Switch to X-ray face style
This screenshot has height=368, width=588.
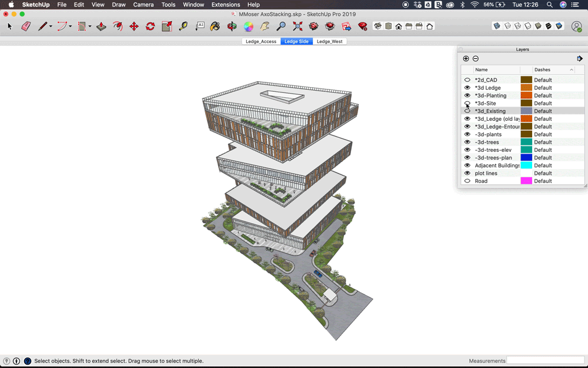pos(497,25)
